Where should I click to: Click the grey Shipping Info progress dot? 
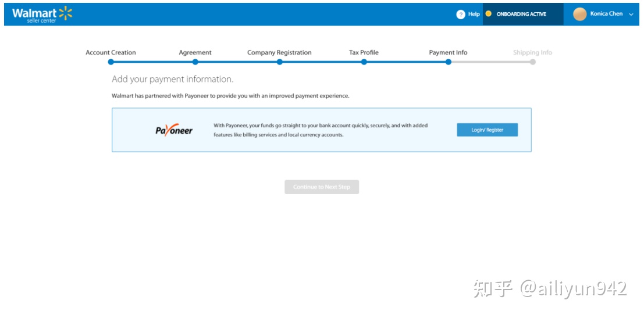[x=533, y=62]
